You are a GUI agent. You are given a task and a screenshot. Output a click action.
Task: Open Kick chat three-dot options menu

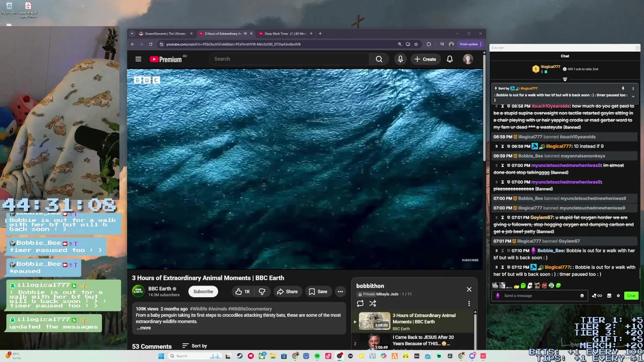click(x=633, y=88)
